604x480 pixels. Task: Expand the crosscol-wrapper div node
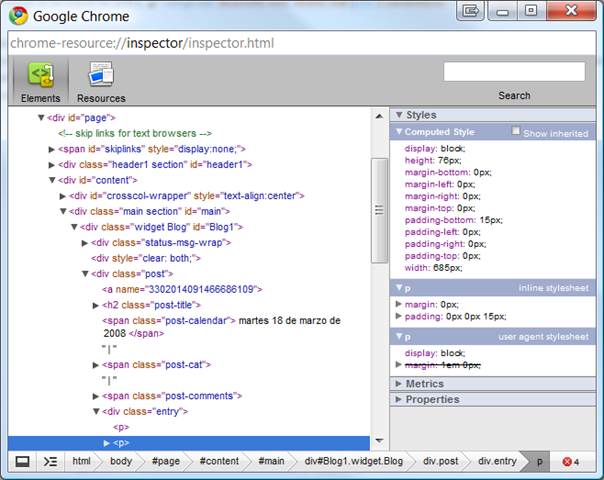pyautogui.click(x=62, y=196)
